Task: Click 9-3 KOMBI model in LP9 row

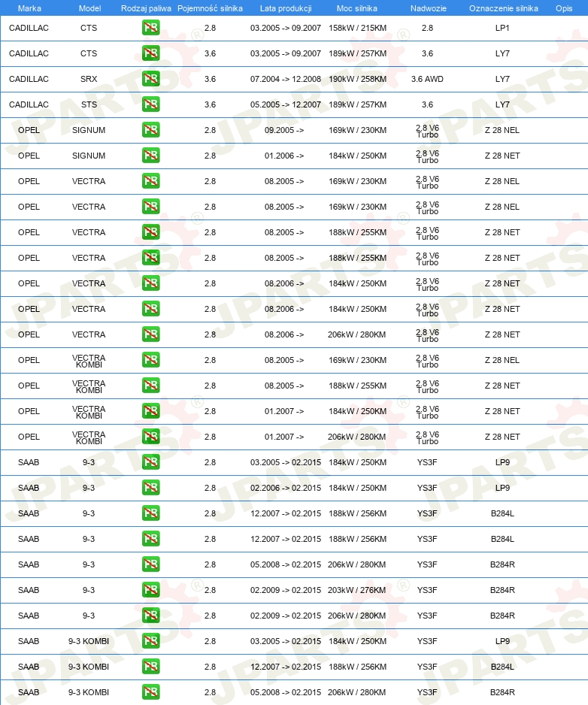Action: [89, 641]
